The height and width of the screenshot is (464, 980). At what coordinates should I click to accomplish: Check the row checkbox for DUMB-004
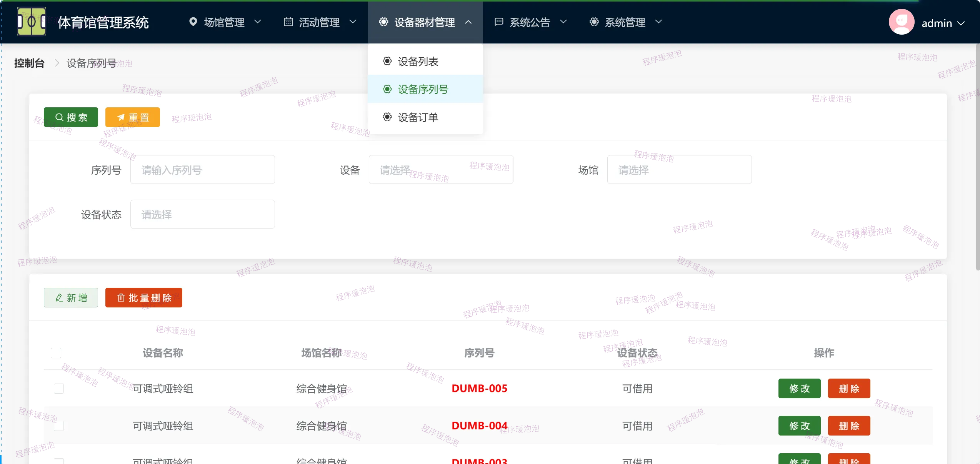coord(59,426)
